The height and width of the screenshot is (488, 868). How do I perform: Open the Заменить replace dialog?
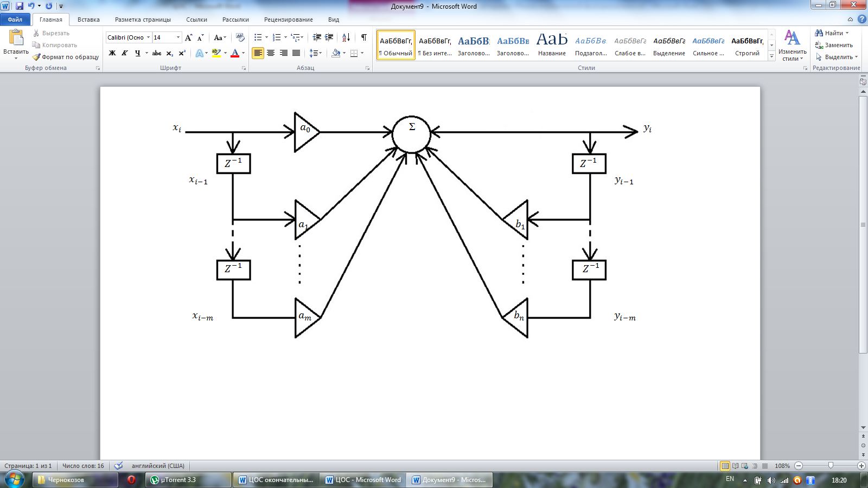click(834, 45)
